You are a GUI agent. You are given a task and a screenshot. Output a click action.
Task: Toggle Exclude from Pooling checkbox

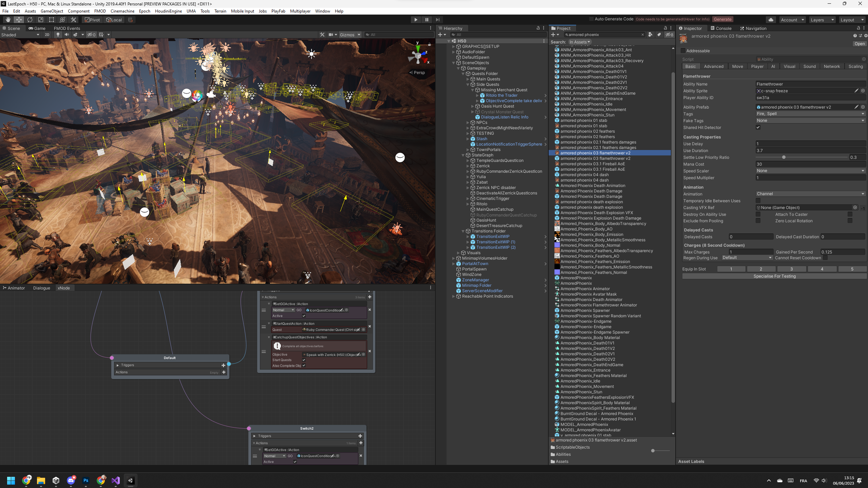pos(758,221)
